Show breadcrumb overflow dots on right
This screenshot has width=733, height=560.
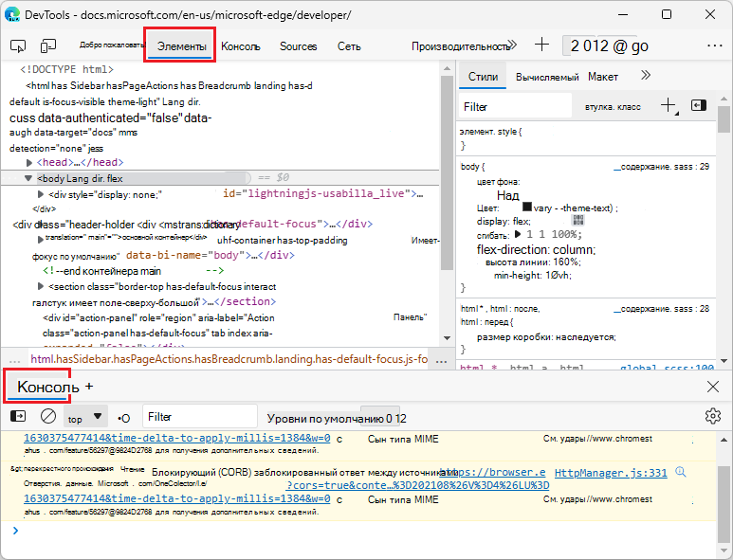[441, 361]
